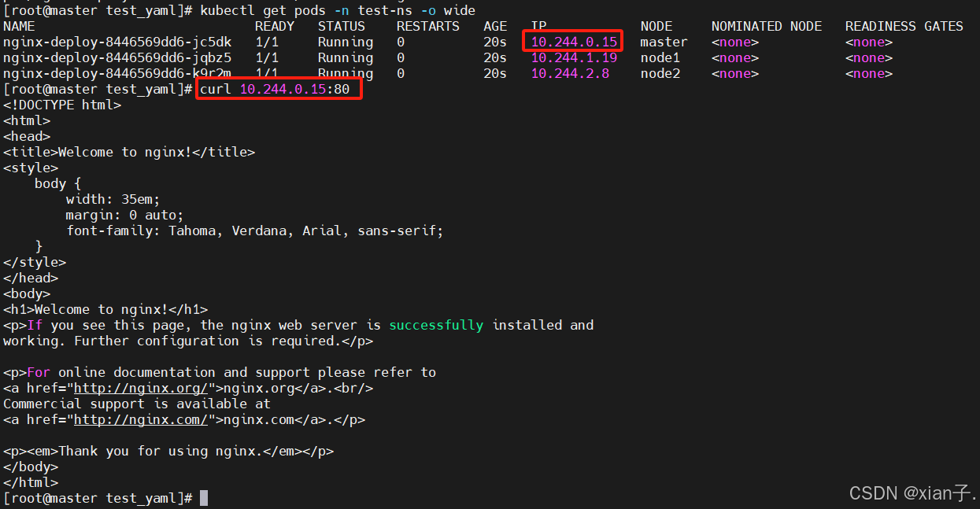Click the working. Further configuration is required line

point(188,341)
